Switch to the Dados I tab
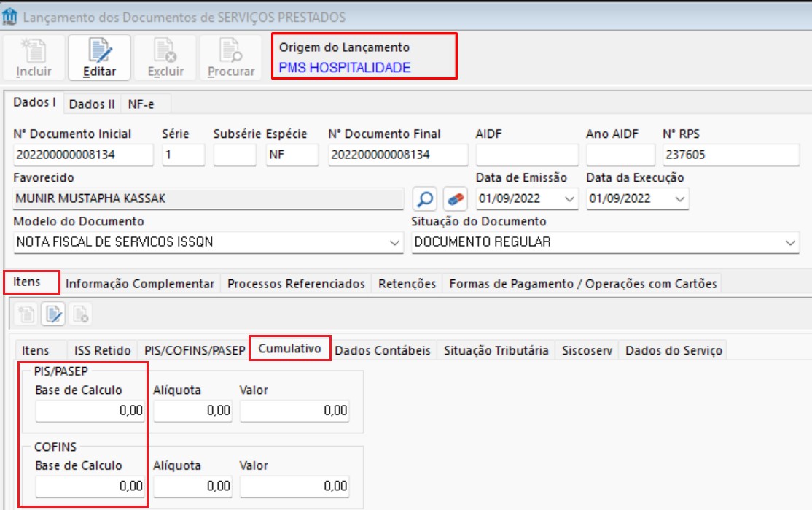Viewport: 812px width, 510px height. 34,102
